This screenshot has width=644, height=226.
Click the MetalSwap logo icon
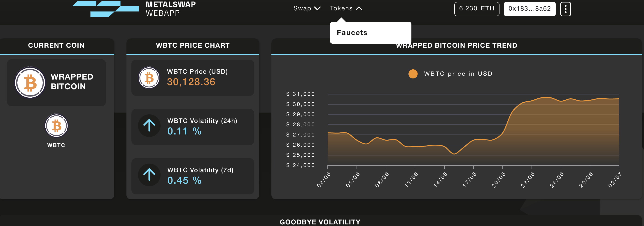coord(105,9)
